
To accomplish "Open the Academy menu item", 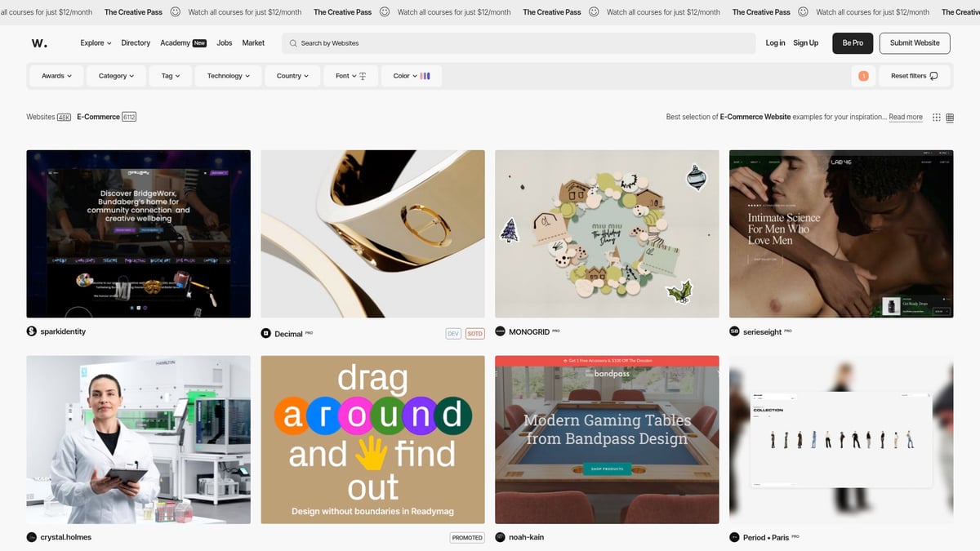I will pyautogui.click(x=174, y=42).
